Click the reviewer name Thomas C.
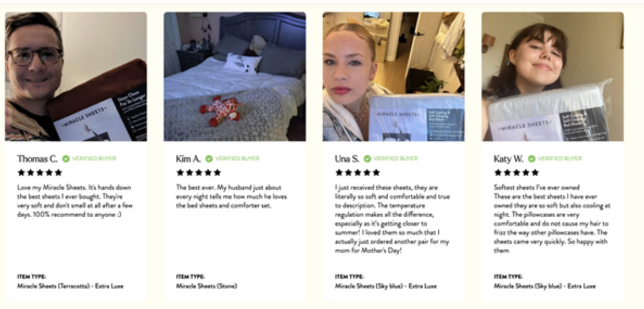 tap(37, 159)
